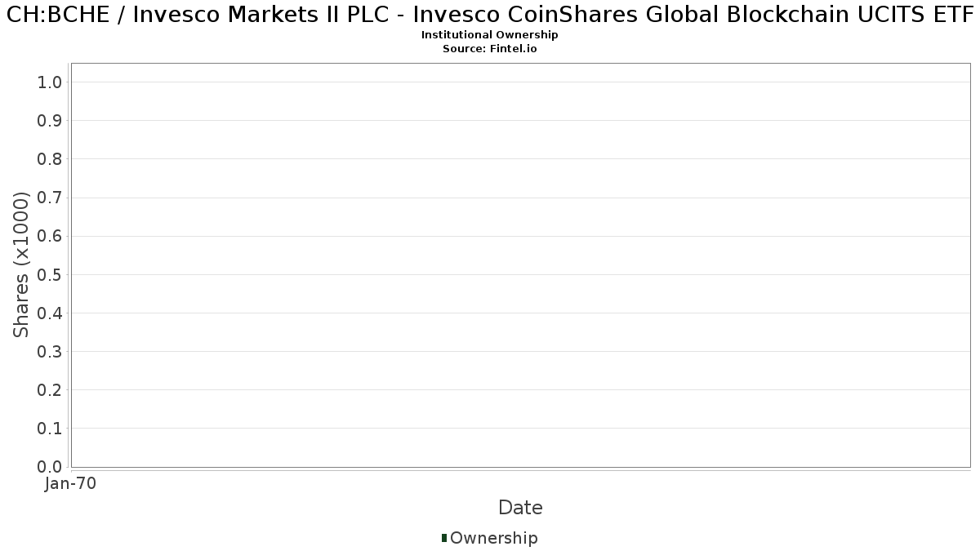The image size is (980, 551).
Task: Toggle the Ownership series legend label
Action: click(x=493, y=538)
